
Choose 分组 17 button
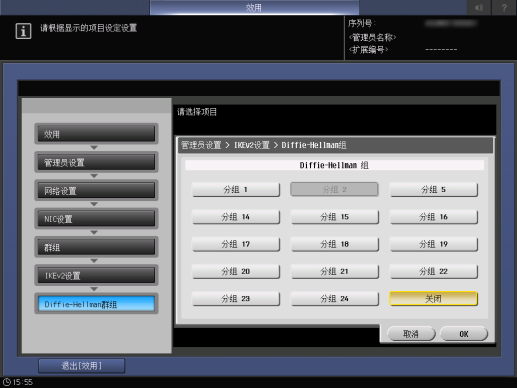click(x=236, y=244)
